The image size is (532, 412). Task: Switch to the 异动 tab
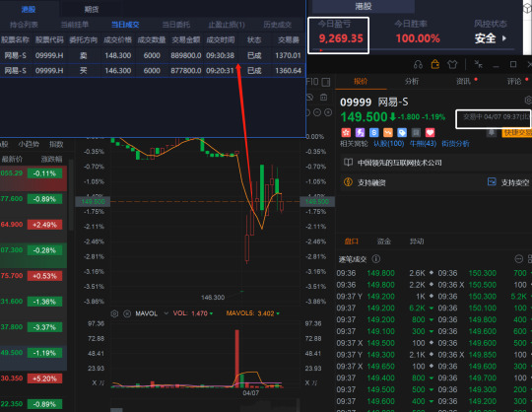pyautogui.click(x=417, y=241)
